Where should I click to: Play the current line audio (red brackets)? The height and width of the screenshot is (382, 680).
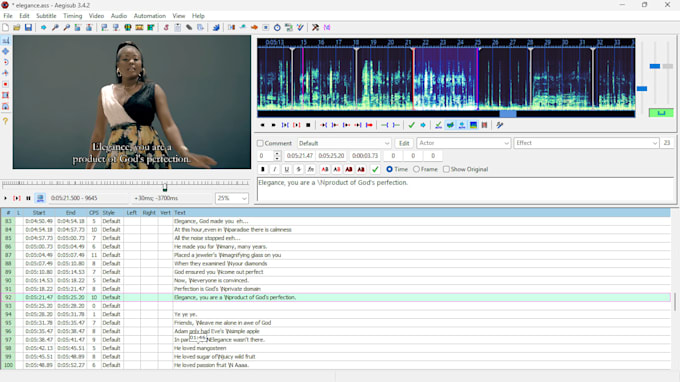(297, 125)
